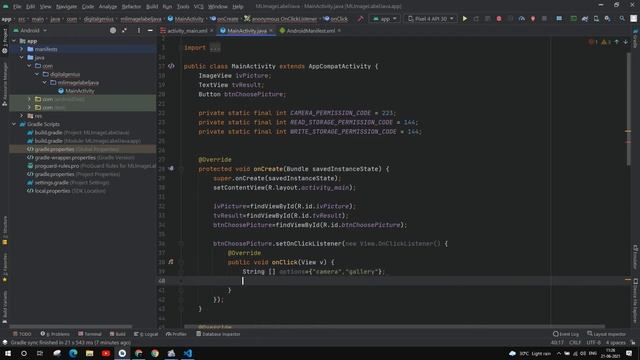
Task: Open the VCS menu
Action: coord(199,7)
